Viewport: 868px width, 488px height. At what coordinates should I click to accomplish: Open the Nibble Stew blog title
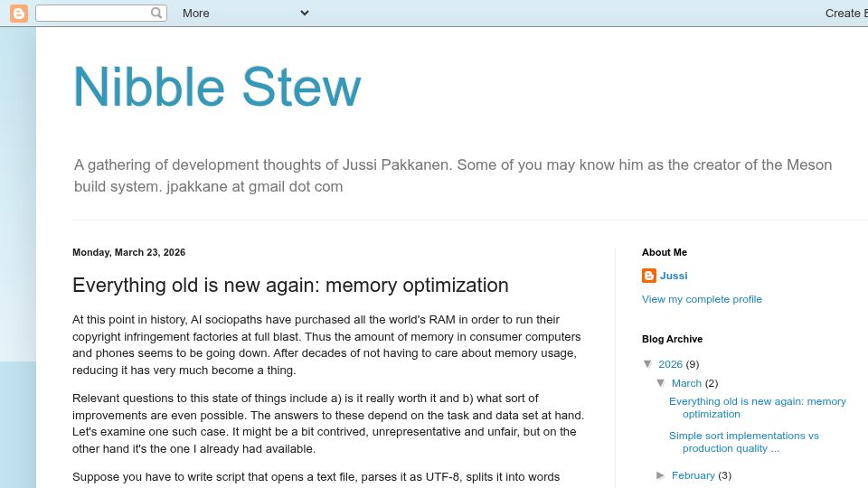click(x=217, y=87)
